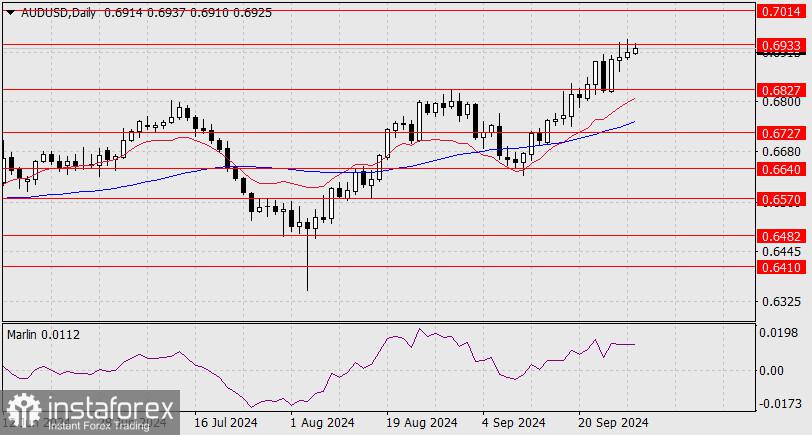
Task: Click the 16 Jul 2024 date label
Action: pyautogui.click(x=226, y=423)
